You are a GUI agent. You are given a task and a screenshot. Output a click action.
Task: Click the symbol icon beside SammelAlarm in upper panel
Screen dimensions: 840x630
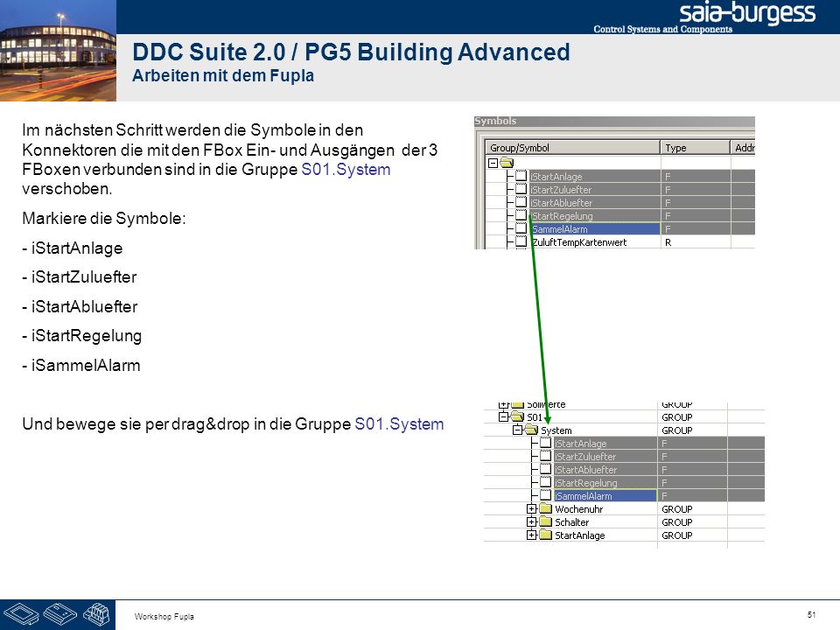(521, 228)
